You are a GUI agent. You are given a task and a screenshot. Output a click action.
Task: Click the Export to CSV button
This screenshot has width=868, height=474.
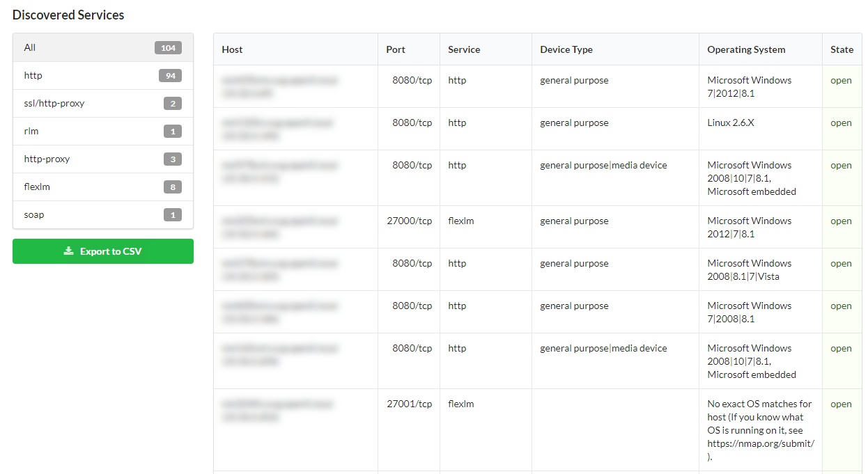(103, 251)
